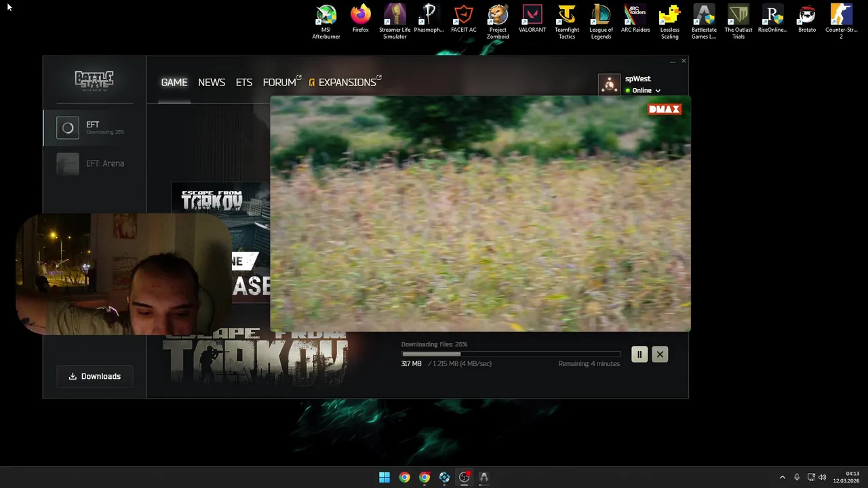Open the volume tray icon
Screen dimensions: 868x488
823,477
